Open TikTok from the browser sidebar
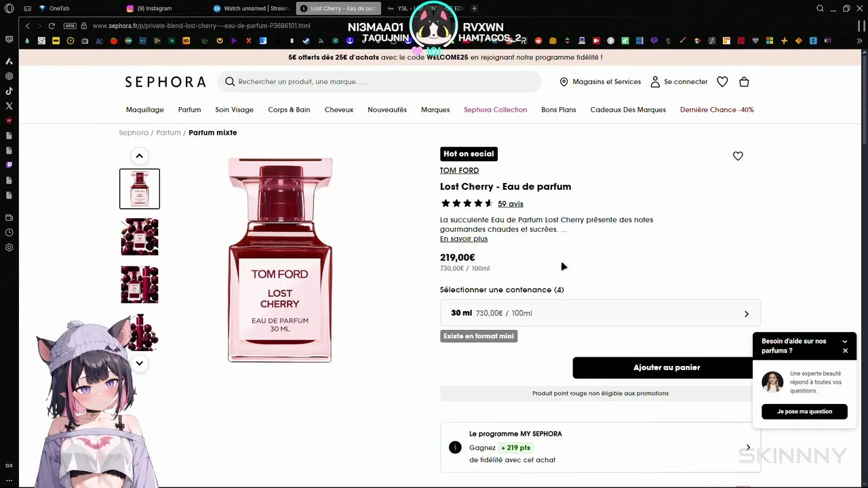The width and height of the screenshot is (868, 488). [x=9, y=91]
